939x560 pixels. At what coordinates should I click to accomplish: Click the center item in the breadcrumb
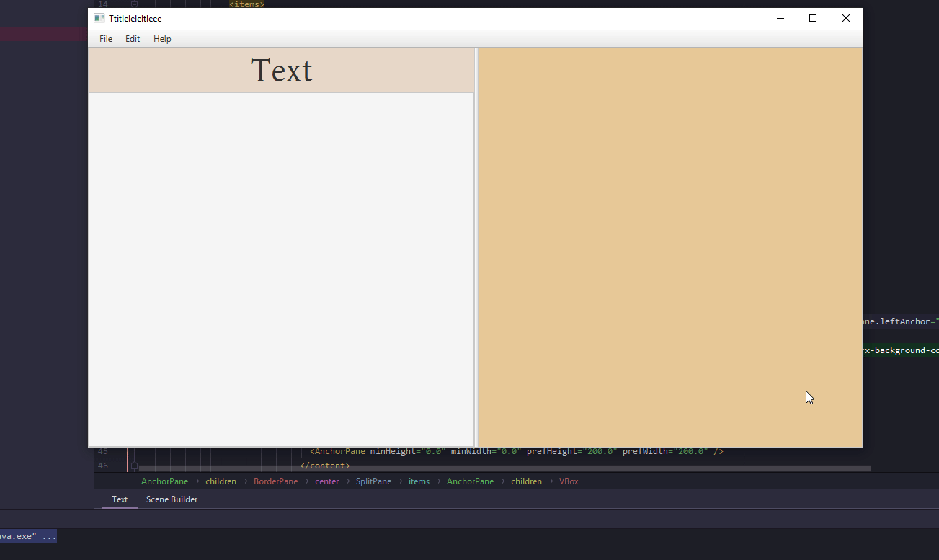(326, 481)
